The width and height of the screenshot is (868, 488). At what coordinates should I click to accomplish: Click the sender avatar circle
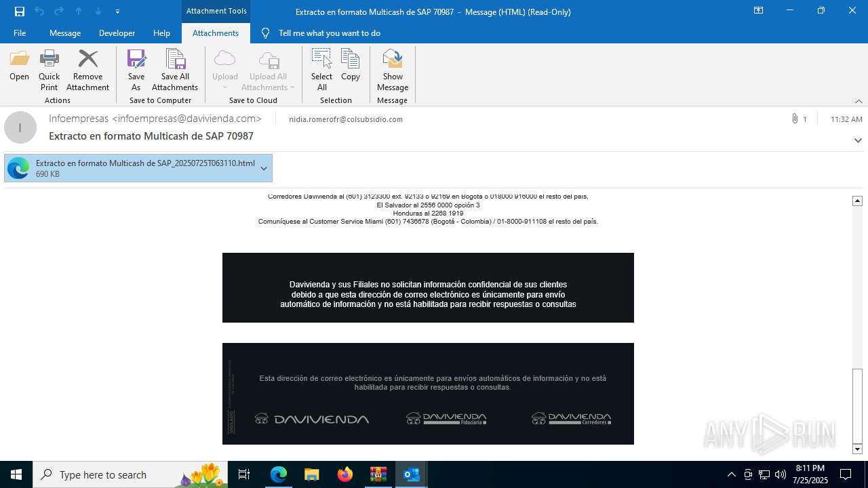20,127
